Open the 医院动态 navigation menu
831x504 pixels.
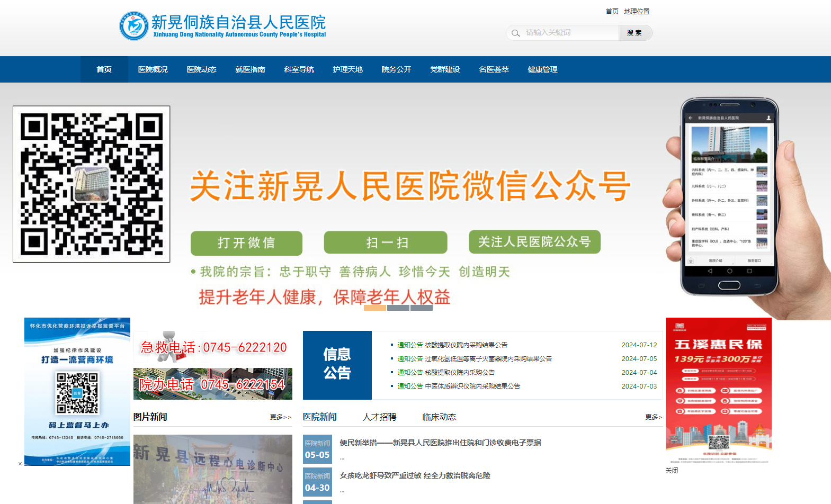201,69
